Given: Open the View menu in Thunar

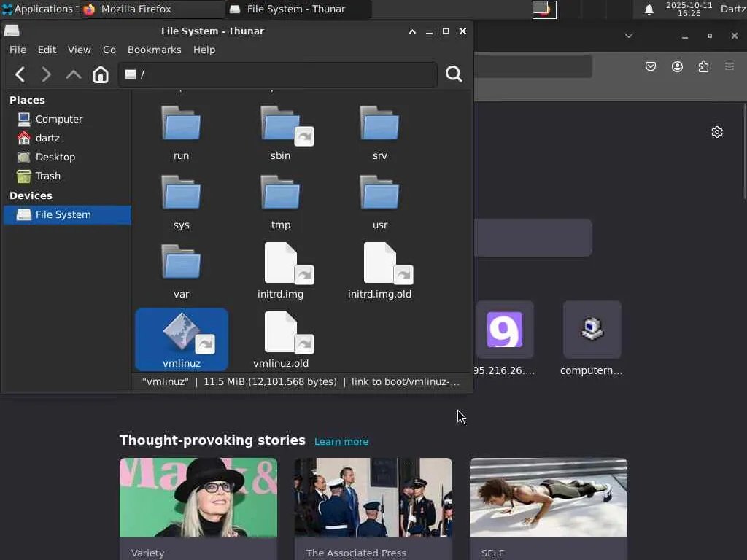Looking at the screenshot, I should pyautogui.click(x=79, y=50).
